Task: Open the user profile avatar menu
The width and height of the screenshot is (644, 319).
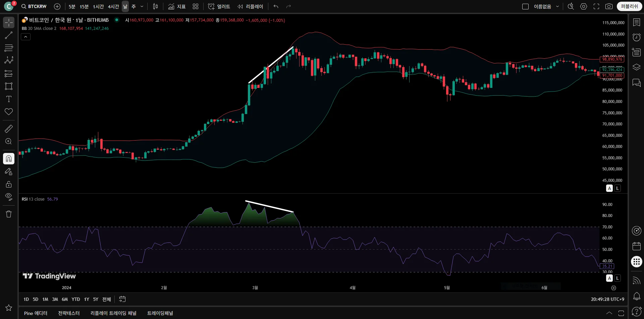Action: (9, 6)
